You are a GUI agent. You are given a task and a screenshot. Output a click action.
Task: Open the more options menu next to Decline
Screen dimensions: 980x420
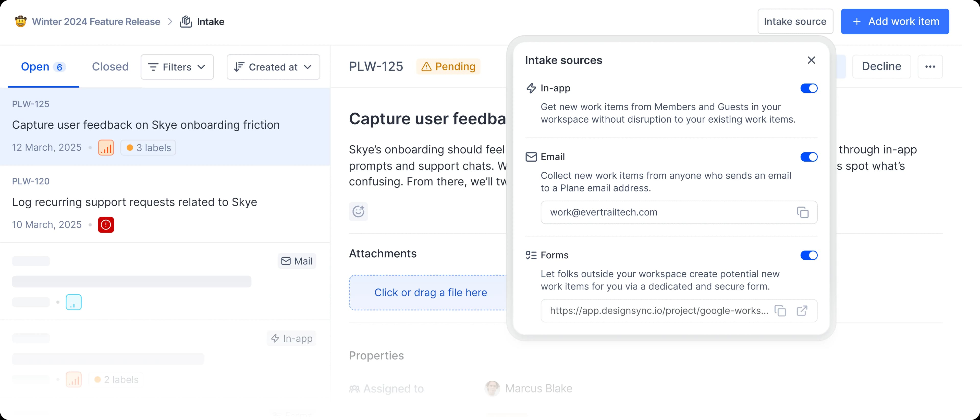pos(930,67)
